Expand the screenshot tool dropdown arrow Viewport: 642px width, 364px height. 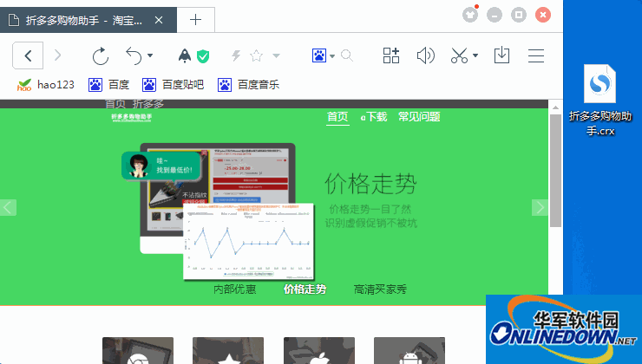point(475,55)
